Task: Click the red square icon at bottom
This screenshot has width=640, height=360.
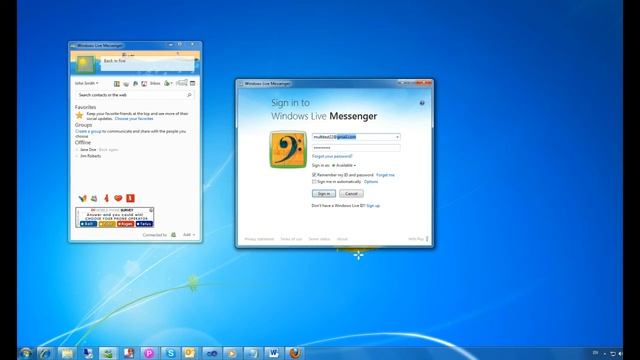Action: click(x=130, y=198)
